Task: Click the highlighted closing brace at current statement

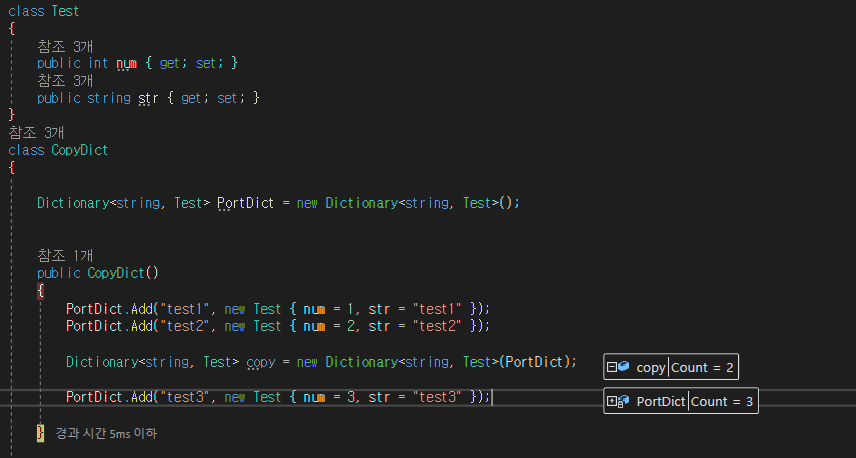Action: point(40,433)
